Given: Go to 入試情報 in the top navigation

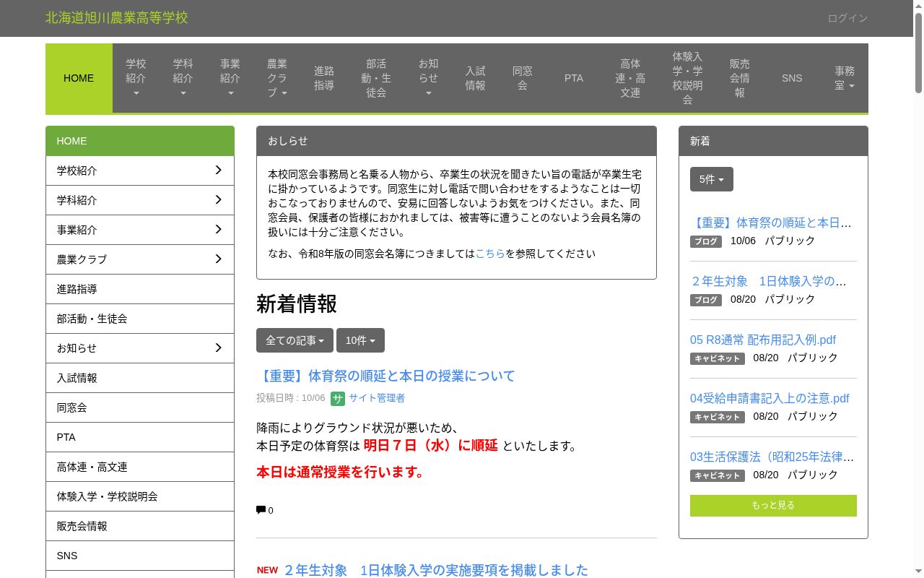Looking at the screenshot, I should point(475,78).
